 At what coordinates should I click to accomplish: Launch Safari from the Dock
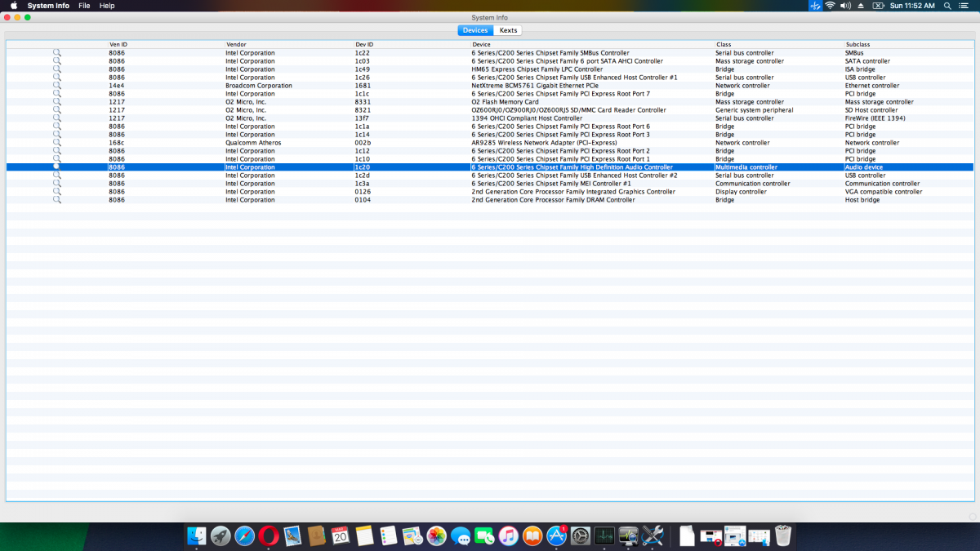coord(245,535)
